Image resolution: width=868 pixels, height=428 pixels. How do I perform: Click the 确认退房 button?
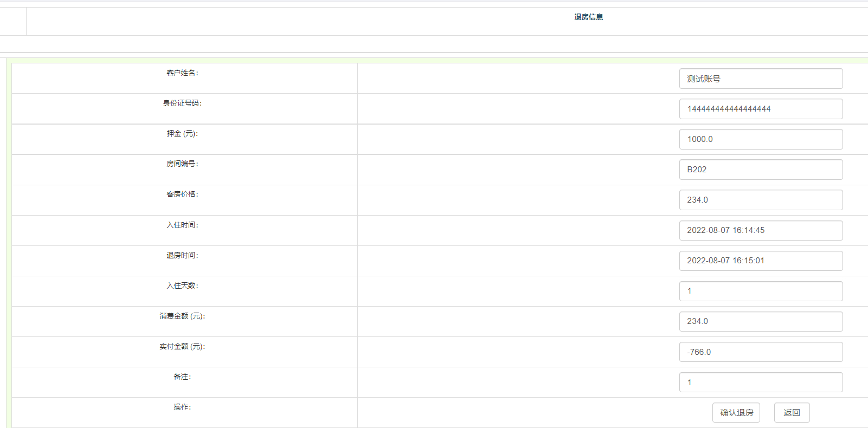tap(736, 413)
